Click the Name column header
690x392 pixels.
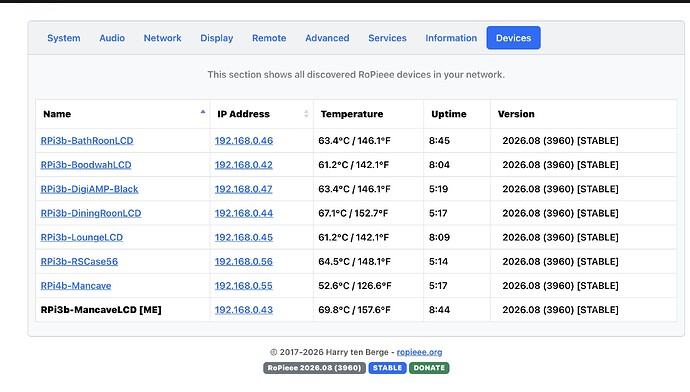[x=123, y=114]
